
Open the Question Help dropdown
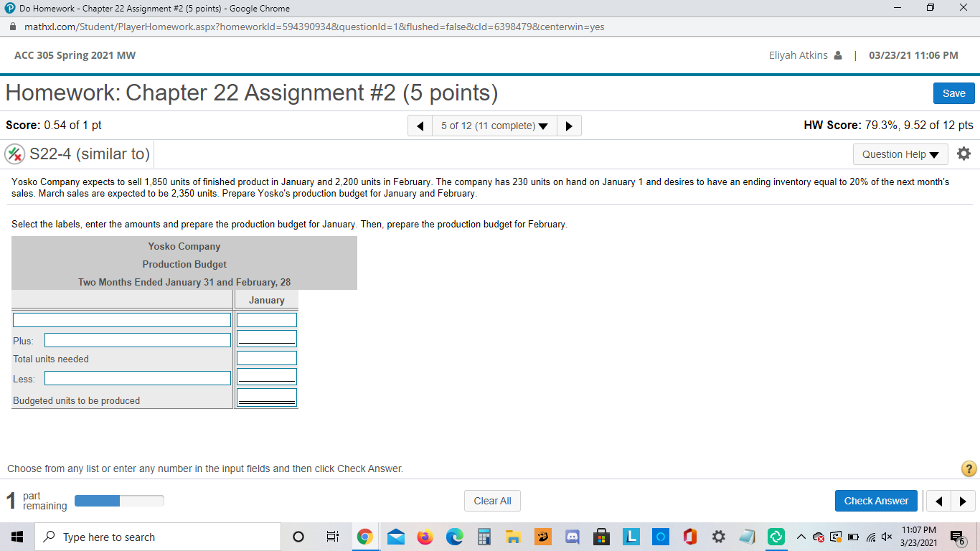(900, 154)
